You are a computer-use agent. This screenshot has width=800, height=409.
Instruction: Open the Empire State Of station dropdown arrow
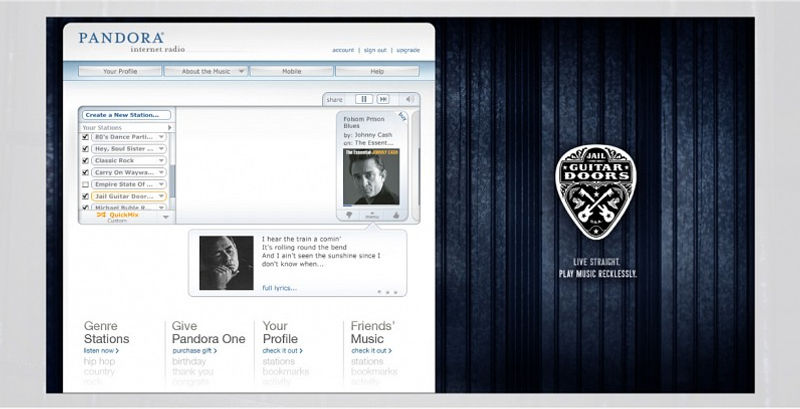161,184
